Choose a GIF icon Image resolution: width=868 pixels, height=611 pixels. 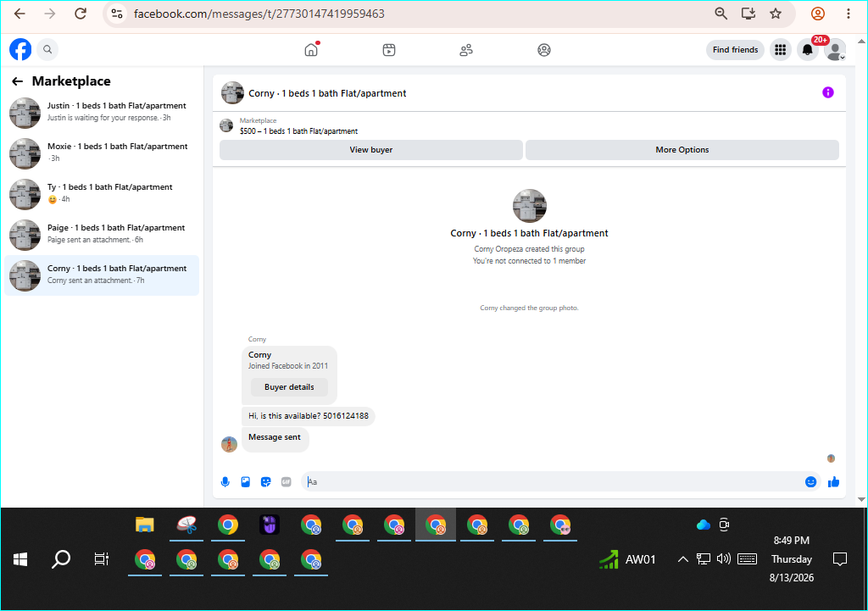[287, 482]
